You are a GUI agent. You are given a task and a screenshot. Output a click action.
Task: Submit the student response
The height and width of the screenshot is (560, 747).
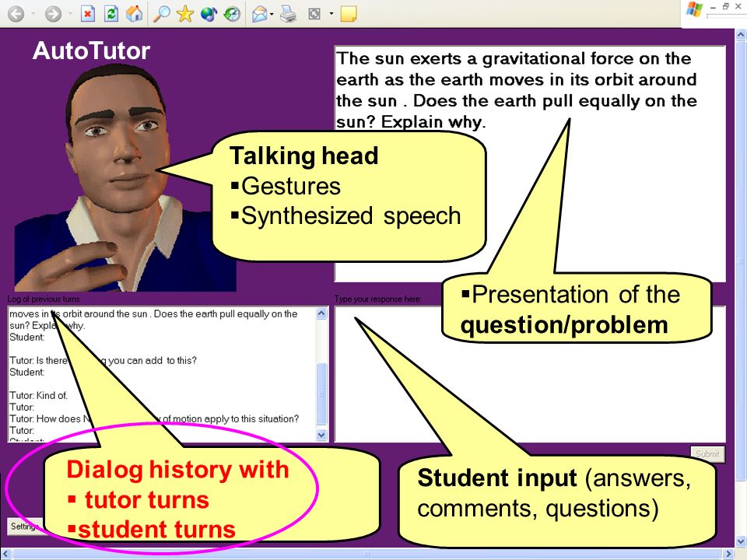pyautogui.click(x=707, y=453)
